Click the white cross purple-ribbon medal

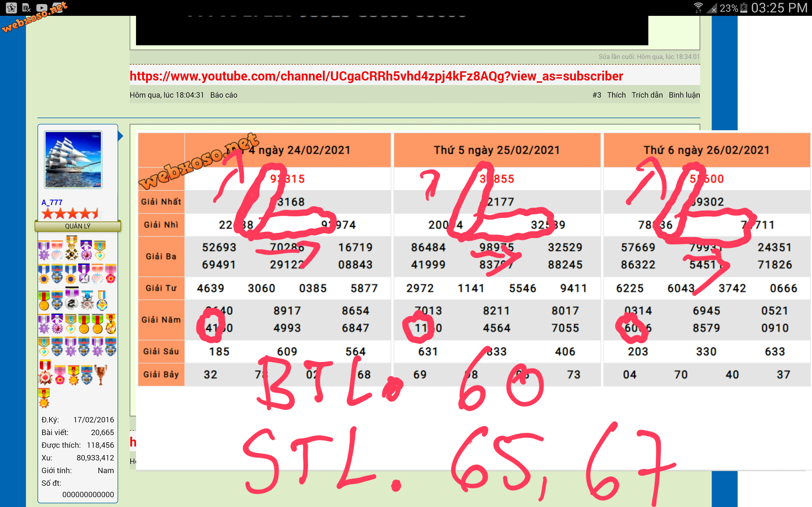point(84,273)
